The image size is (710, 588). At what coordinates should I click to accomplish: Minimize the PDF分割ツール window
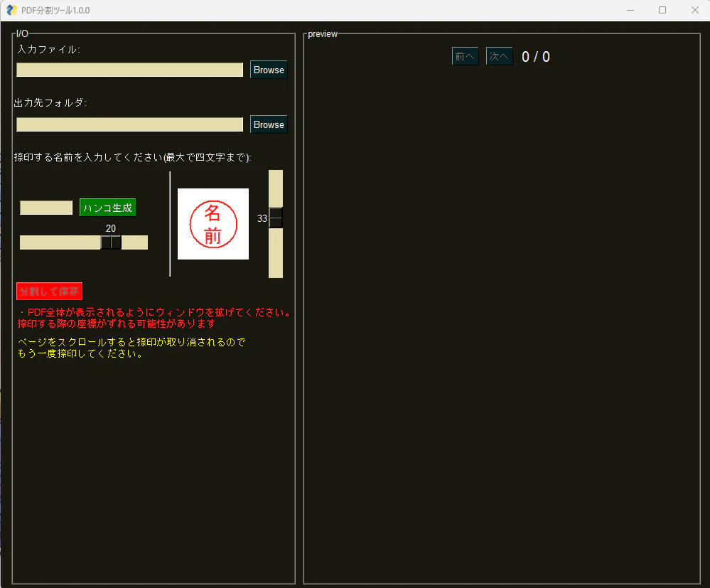[x=630, y=10]
